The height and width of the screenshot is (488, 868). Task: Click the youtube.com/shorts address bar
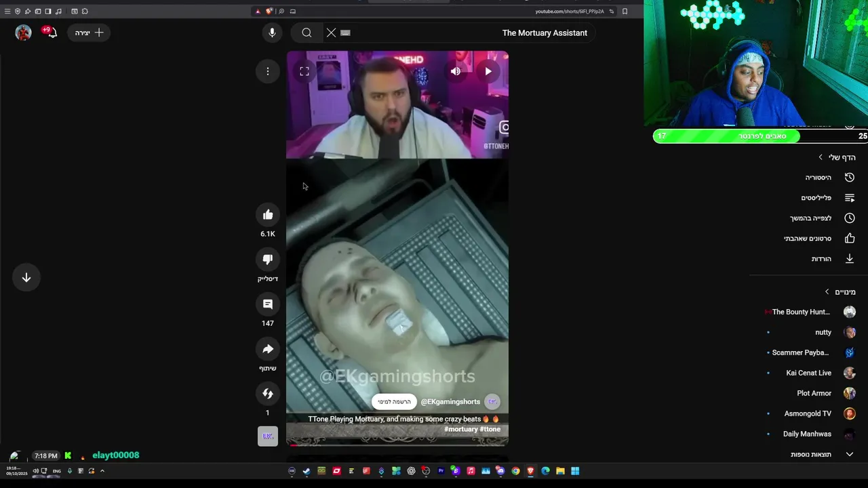coord(570,11)
